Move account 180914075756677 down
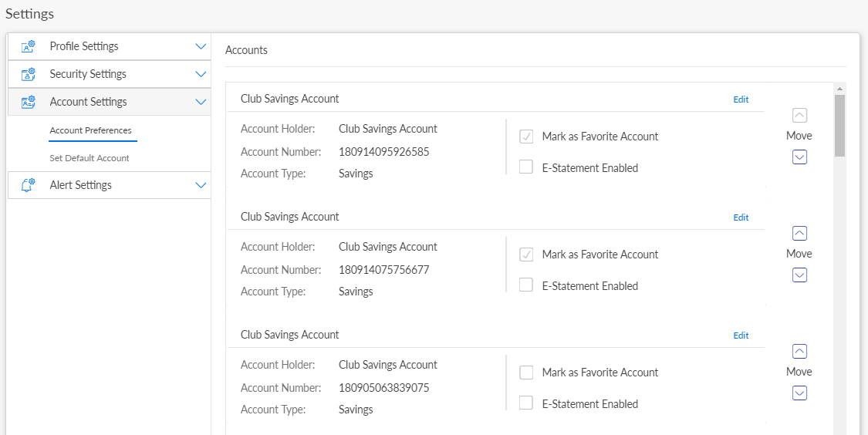This screenshot has height=435, width=868. pyautogui.click(x=799, y=275)
